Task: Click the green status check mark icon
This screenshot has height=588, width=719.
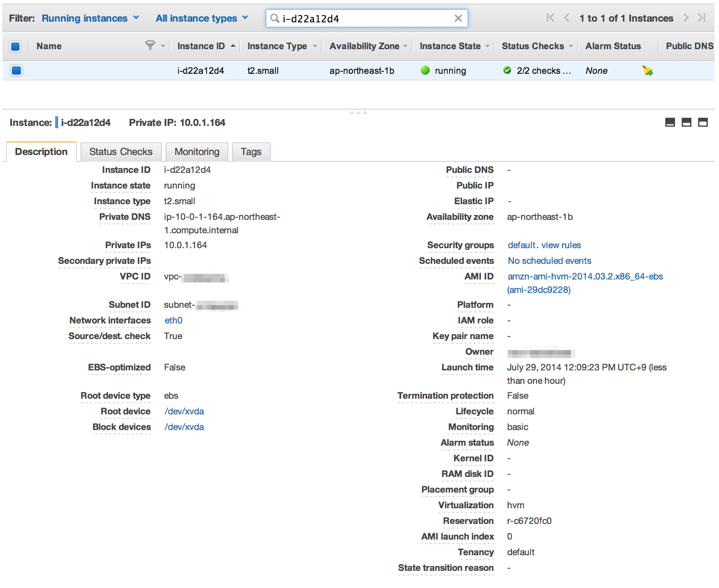Action: [x=507, y=70]
